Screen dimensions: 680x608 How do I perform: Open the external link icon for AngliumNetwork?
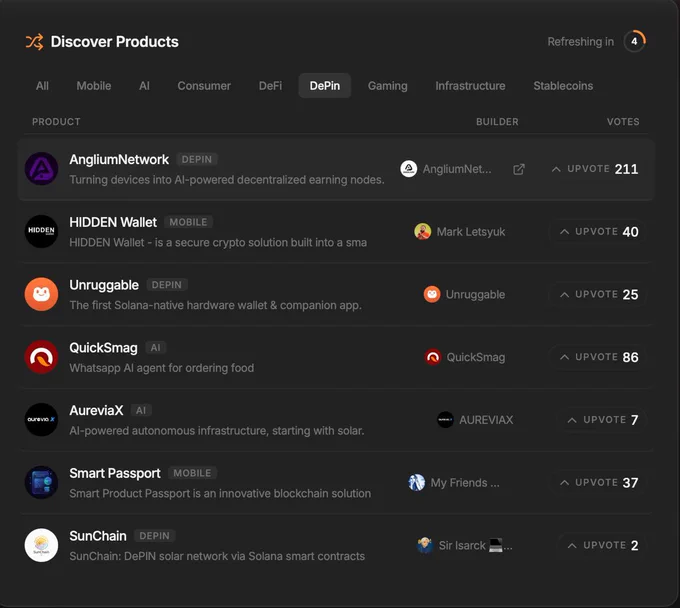[x=519, y=169]
